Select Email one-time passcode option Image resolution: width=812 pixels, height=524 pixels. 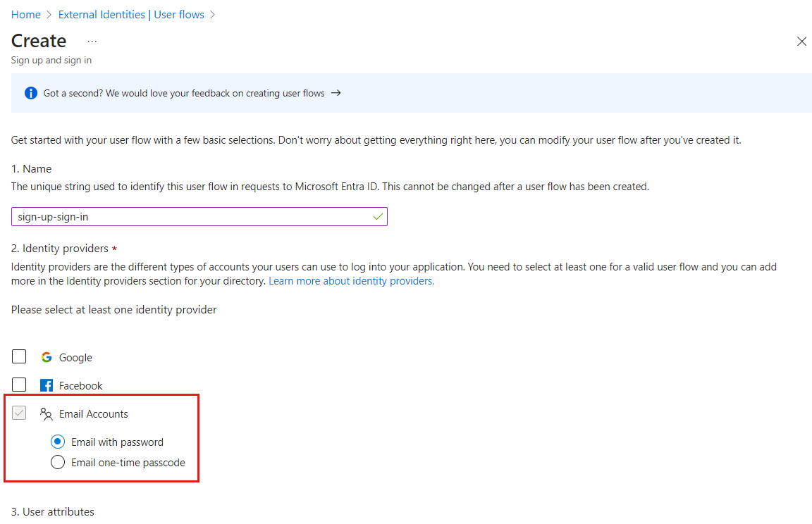pos(57,462)
